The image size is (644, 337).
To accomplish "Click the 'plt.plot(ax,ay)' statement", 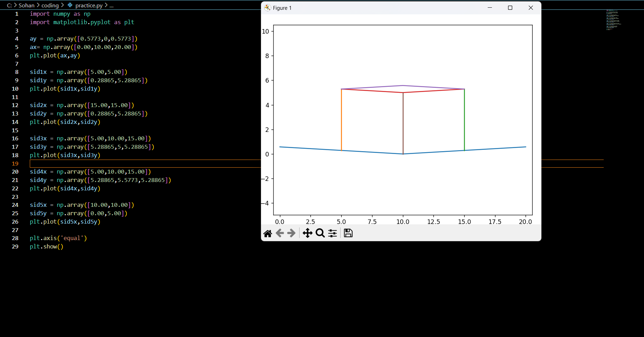I will click(55, 55).
